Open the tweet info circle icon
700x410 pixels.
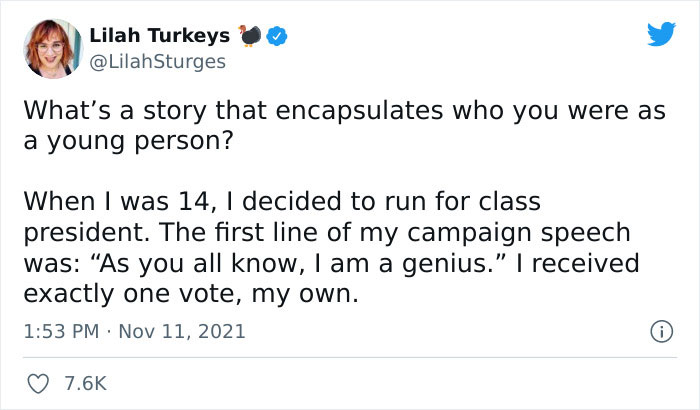tap(661, 330)
